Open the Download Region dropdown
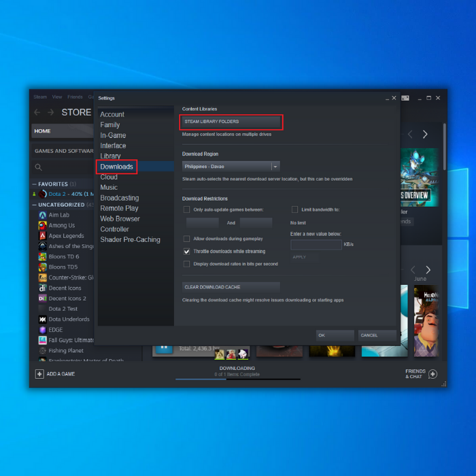 click(x=231, y=167)
